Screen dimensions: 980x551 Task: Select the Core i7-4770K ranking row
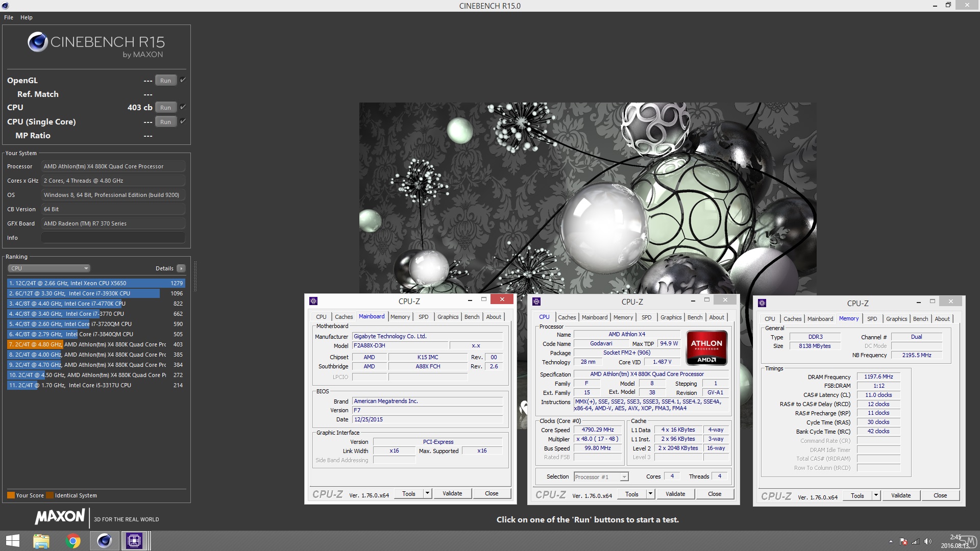click(x=96, y=304)
